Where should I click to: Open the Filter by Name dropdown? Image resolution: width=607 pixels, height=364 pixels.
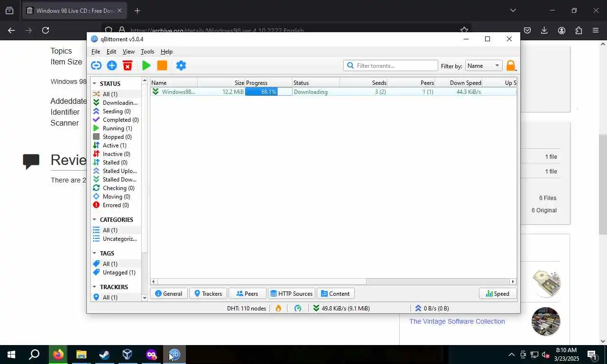[483, 66]
